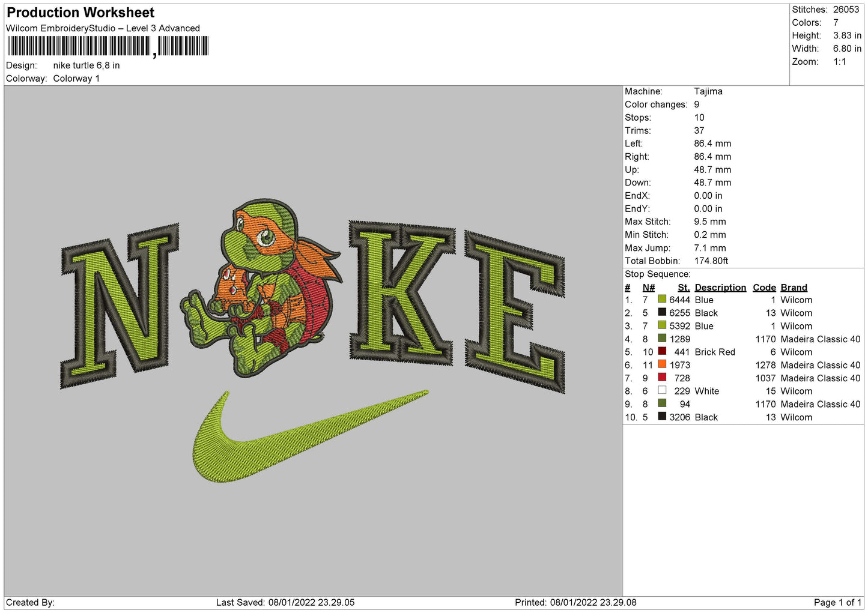Select the White color swatch in stop 8
This screenshot has width=868, height=613.
point(662,391)
